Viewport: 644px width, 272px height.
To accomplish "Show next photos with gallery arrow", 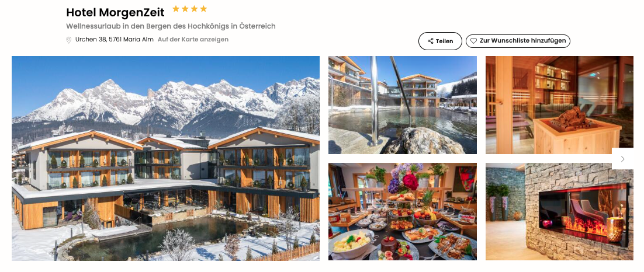I will pos(622,159).
